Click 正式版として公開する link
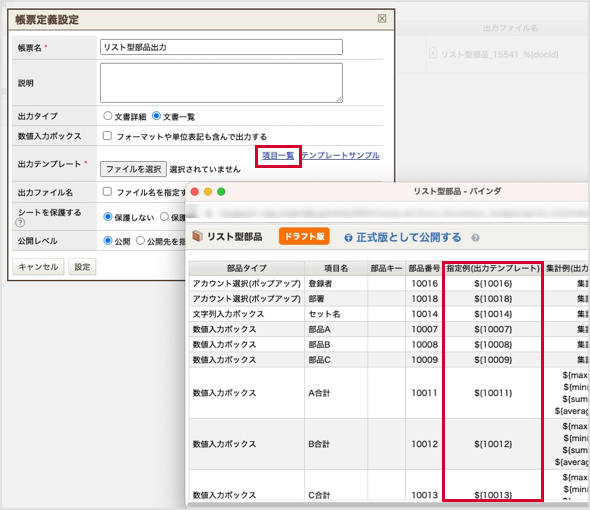This screenshot has height=510, width=590. pos(409,237)
